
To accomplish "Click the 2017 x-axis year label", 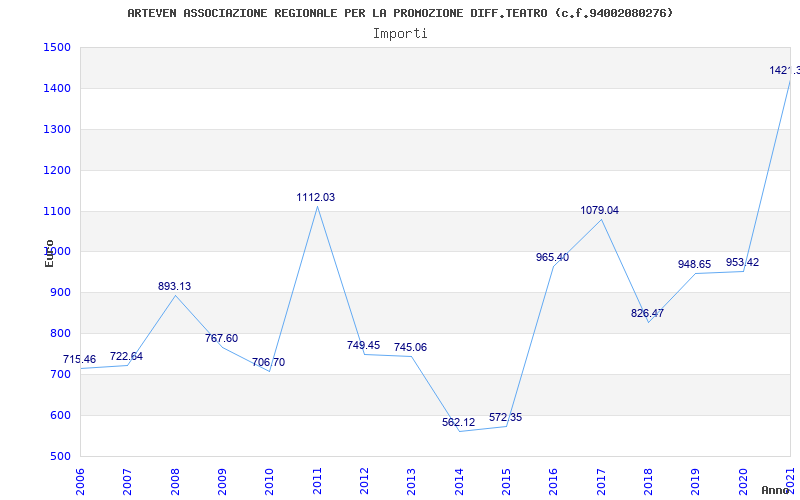I will pos(601,482).
